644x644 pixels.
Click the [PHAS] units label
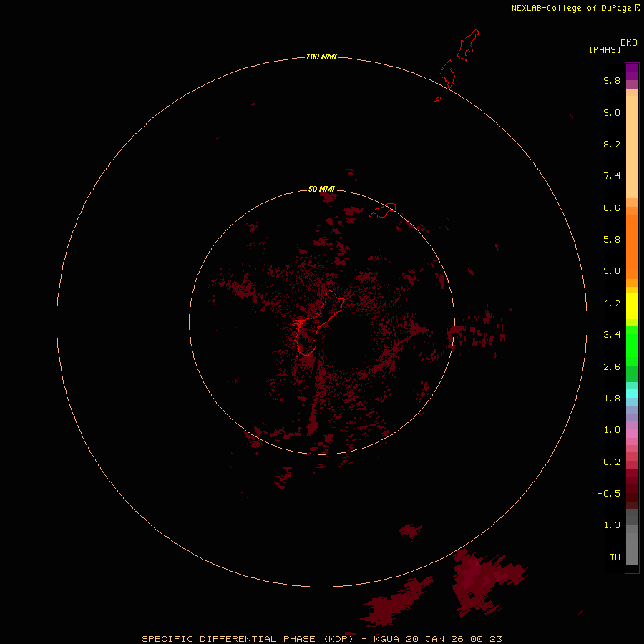[605, 49]
